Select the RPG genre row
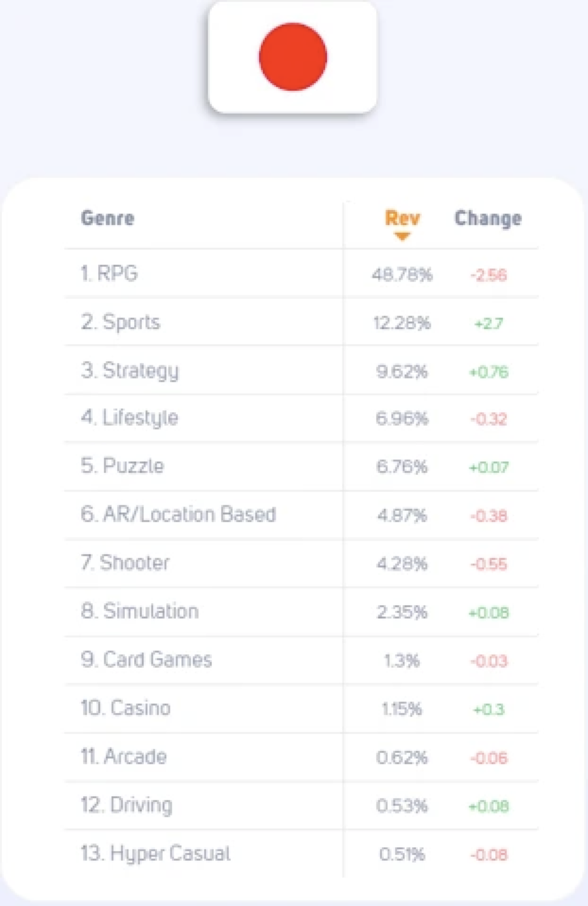This screenshot has height=906, width=588. [302, 273]
